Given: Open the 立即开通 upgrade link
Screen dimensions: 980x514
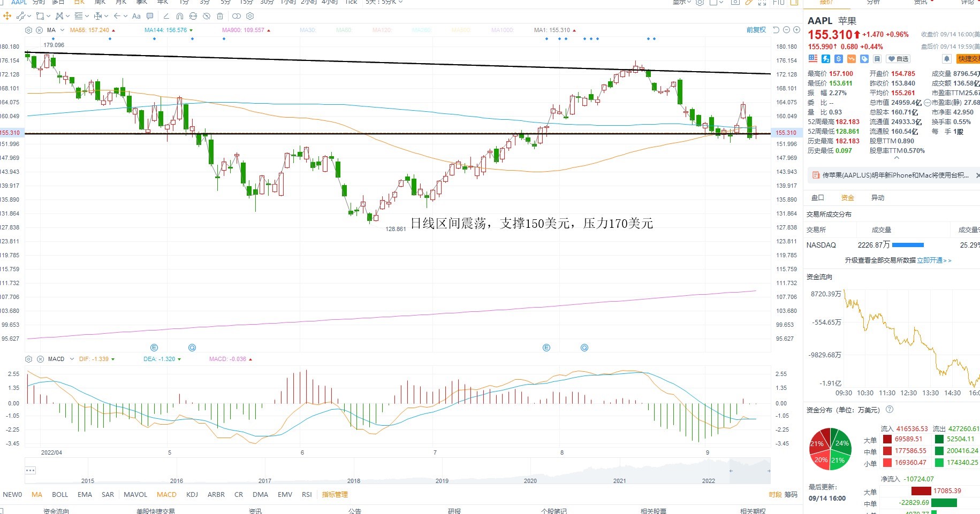Looking at the screenshot, I should click(x=935, y=260).
